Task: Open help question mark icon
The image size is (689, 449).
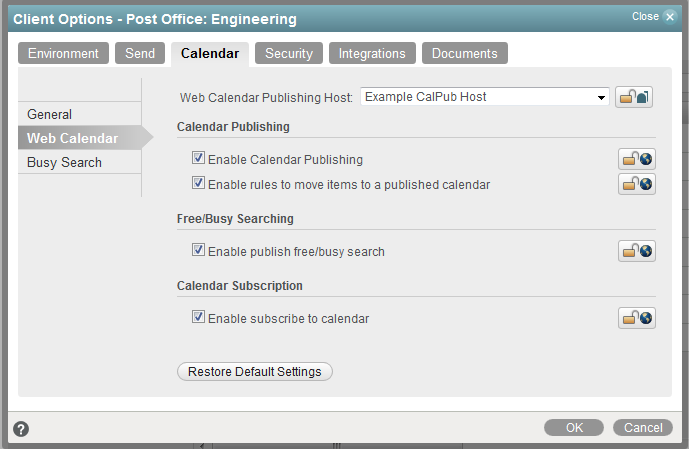Action: [21, 429]
